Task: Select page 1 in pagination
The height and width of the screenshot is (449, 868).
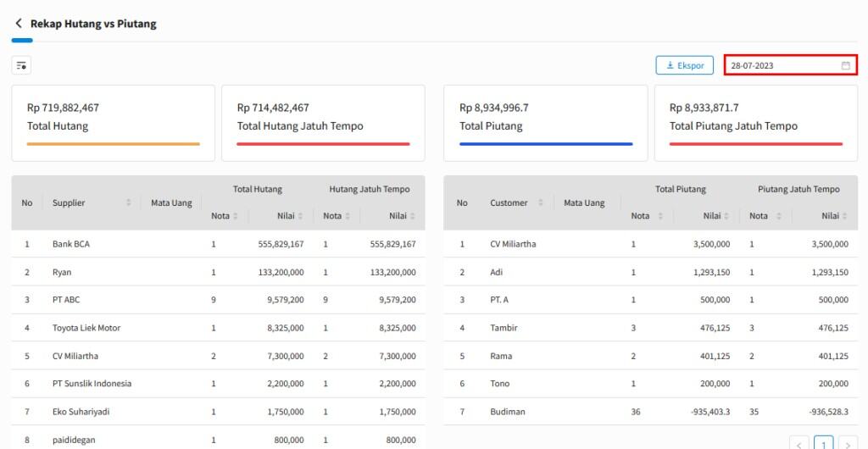Action: pos(824,445)
